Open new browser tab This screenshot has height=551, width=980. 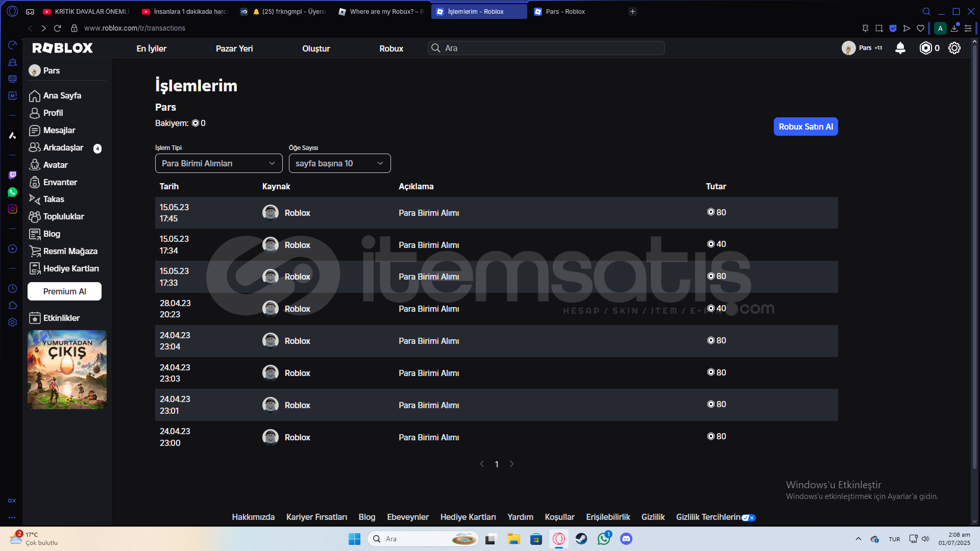pos(632,11)
